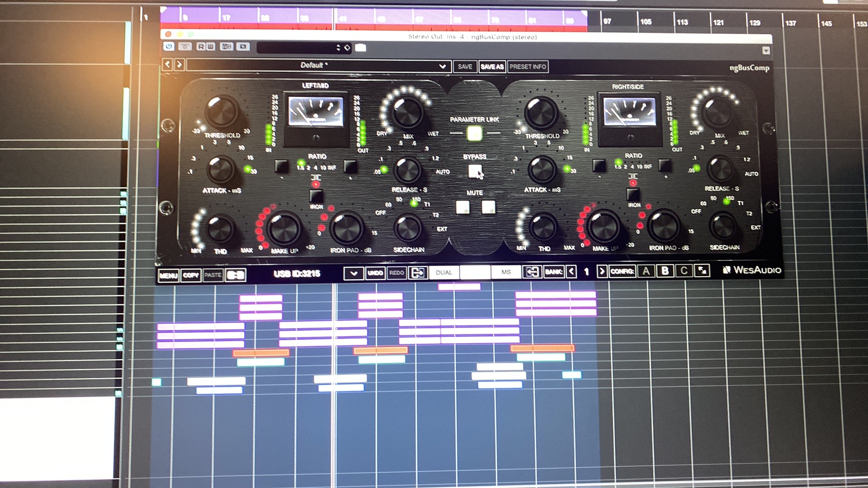Click copy-left-to-right channel icon
This screenshot has width=868, height=488.
pos(418,272)
